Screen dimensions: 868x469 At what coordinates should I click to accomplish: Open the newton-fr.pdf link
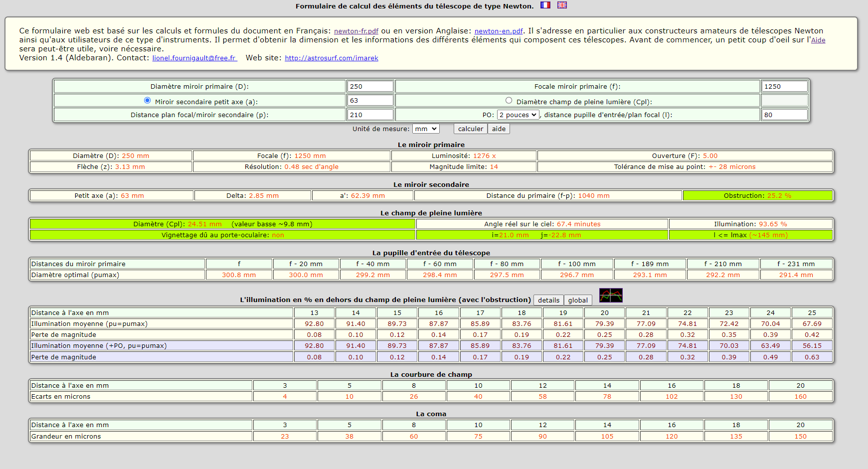point(356,31)
